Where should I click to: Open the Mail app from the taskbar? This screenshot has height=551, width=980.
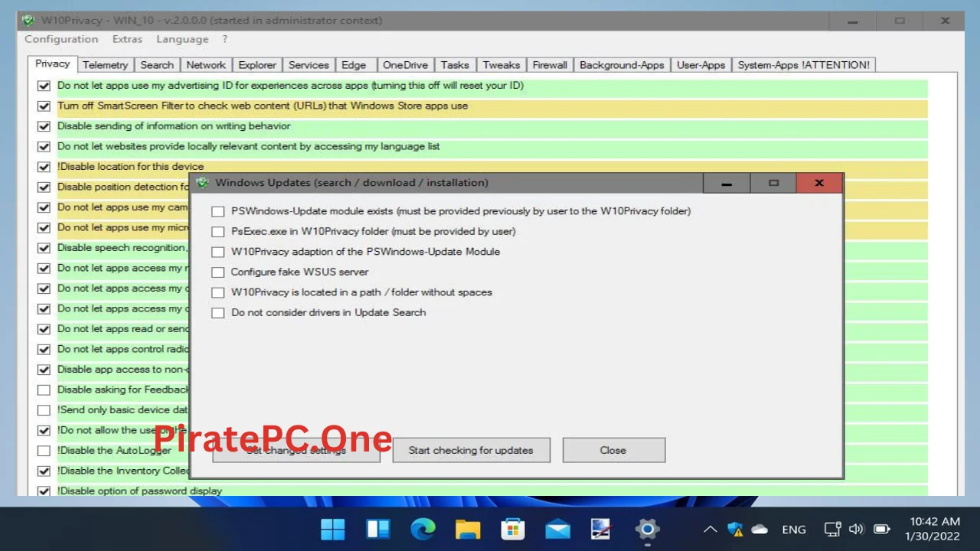coord(557,529)
